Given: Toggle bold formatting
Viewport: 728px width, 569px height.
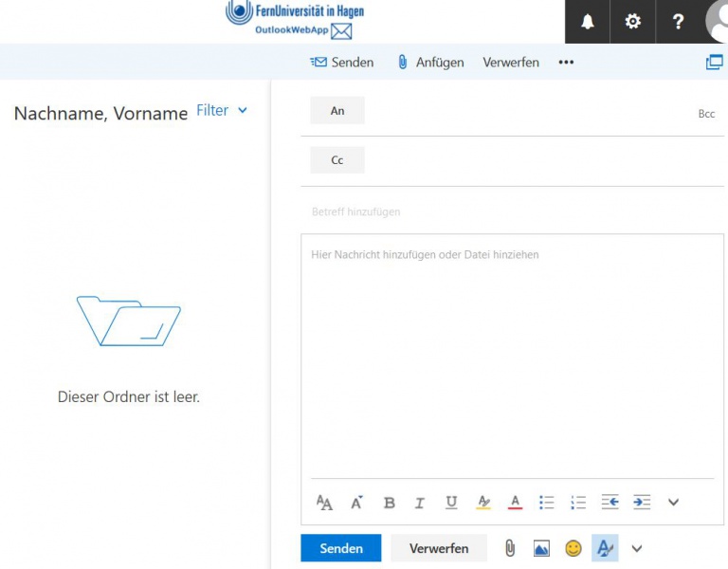Looking at the screenshot, I should (x=389, y=503).
